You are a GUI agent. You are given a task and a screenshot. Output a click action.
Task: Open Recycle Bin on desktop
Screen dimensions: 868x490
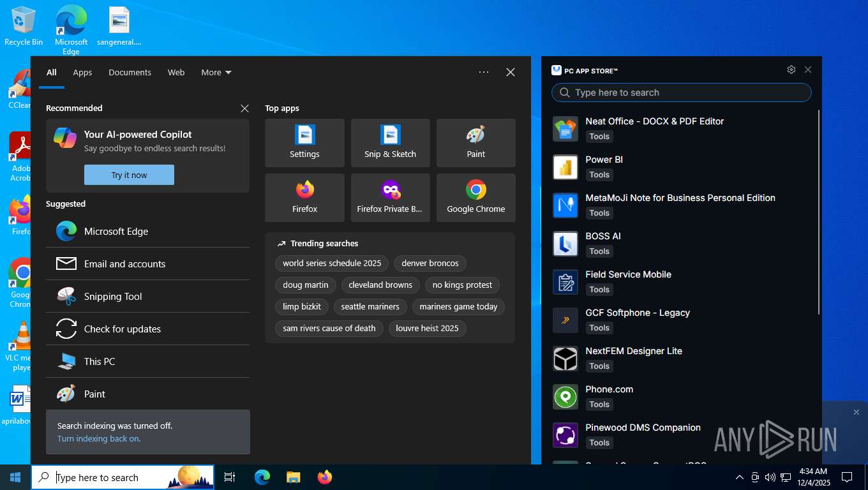[x=24, y=26]
